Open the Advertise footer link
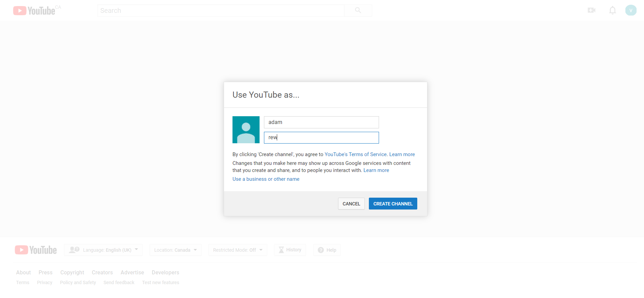The height and width of the screenshot is (298, 644). (x=132, y=272)
